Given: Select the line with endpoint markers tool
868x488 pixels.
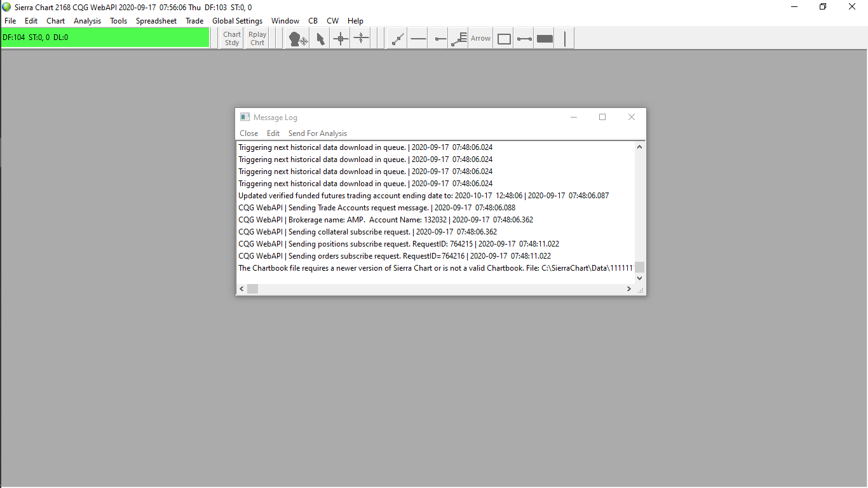Looking at the screenshot, I should tap(524, 39).
